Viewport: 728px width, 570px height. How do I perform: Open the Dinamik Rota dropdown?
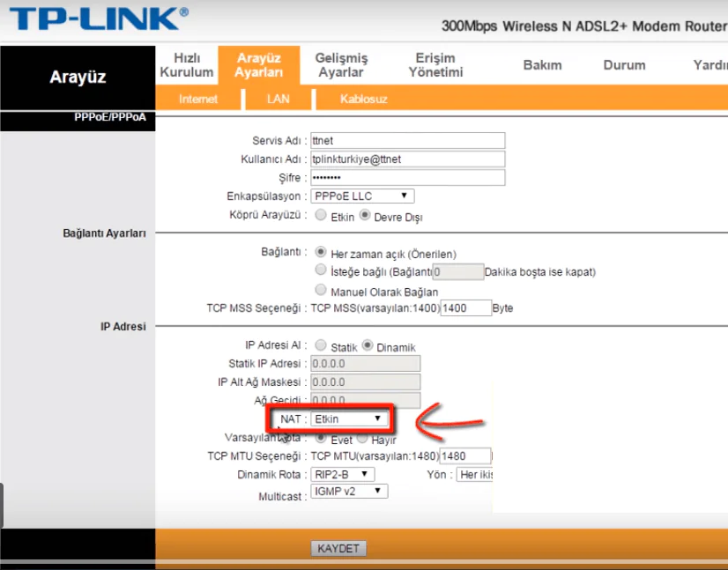(343, 473)
